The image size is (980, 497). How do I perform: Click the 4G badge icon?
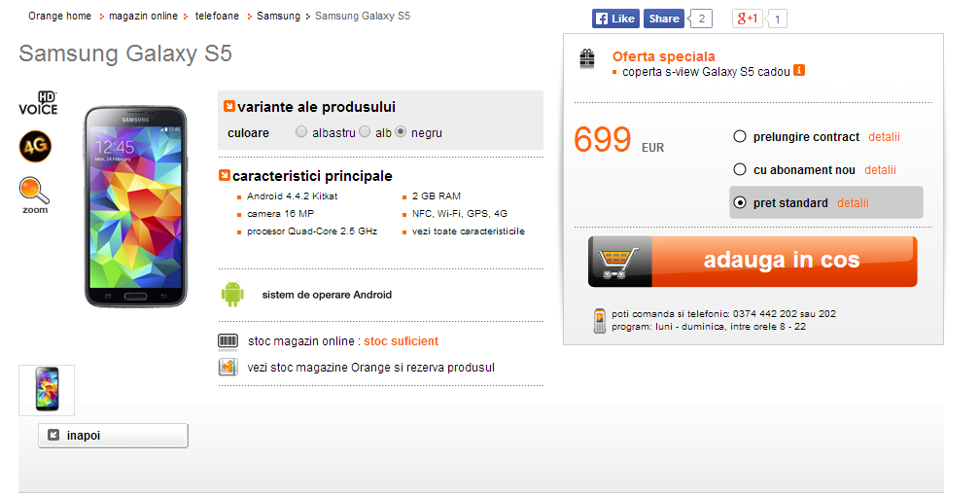click(x=35, y=146)
